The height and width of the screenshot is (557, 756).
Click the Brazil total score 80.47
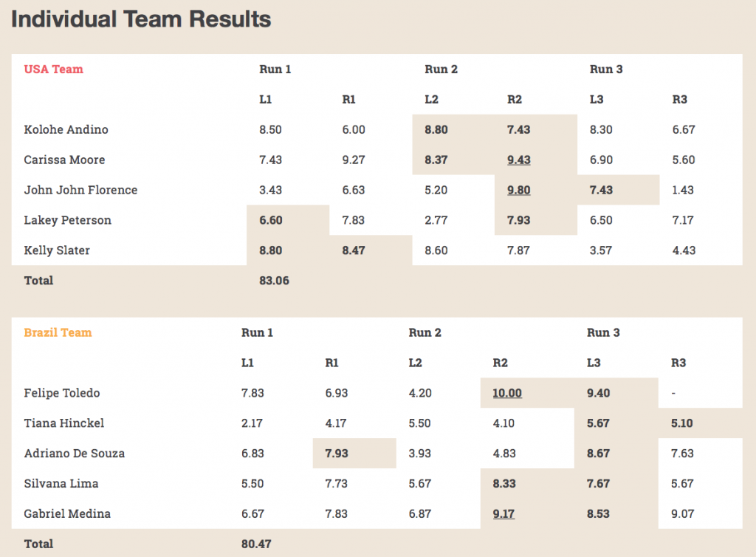point(256,544)
